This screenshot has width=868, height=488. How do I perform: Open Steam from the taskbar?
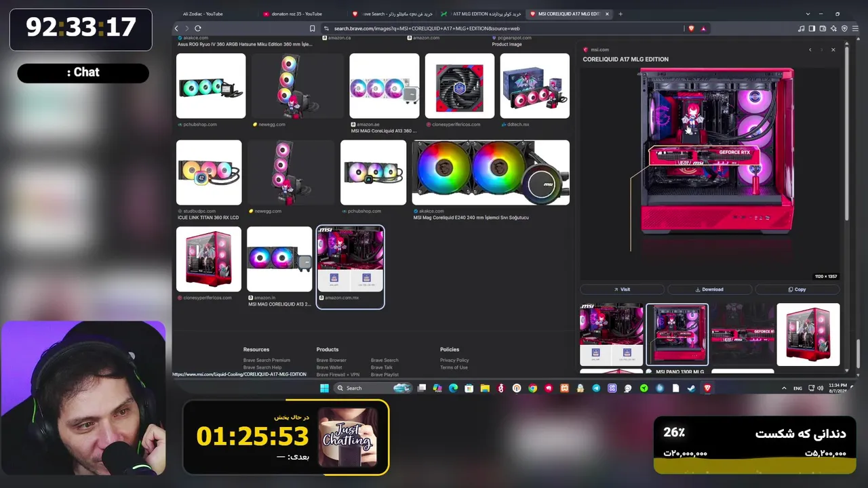[x=691, y=388]
